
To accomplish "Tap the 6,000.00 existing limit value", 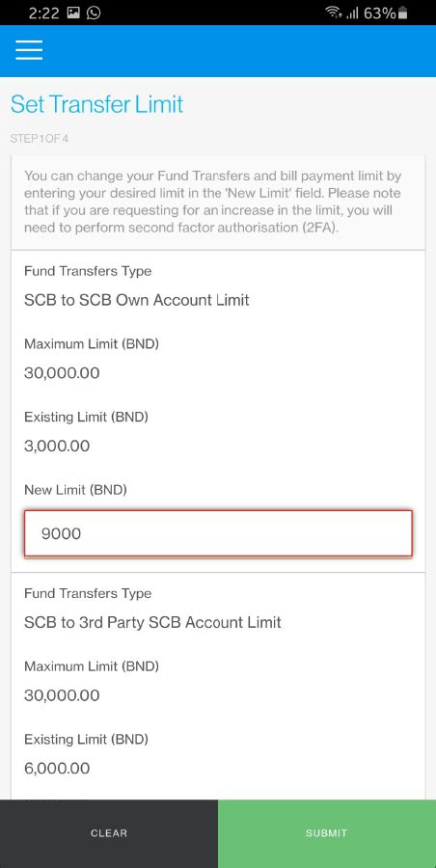I will point(57,769).
